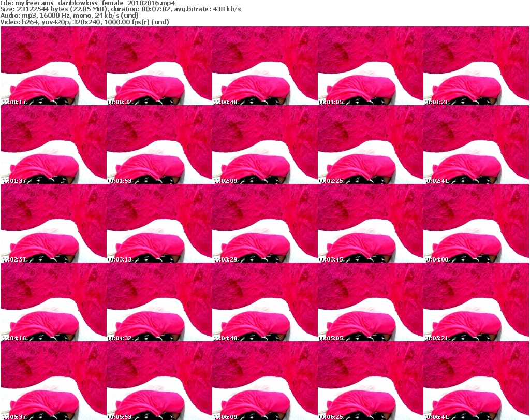530x420 pixels.
Task: Pick the thumbnail timestamped 00:04:00
Action: (x=476, y=223)
